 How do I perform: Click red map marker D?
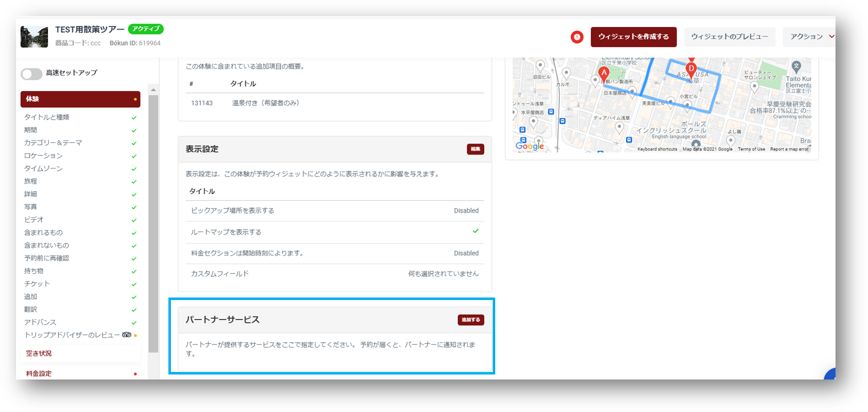[691, 69]
